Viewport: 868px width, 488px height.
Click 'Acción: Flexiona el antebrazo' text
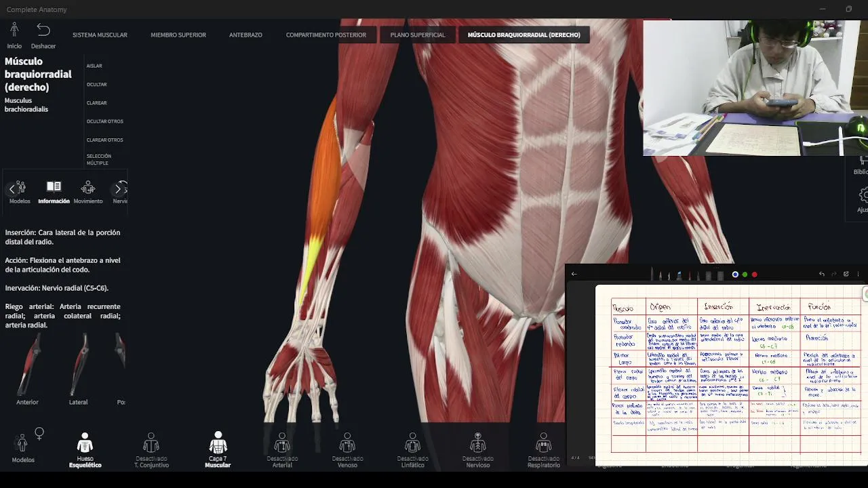(62, 265)
